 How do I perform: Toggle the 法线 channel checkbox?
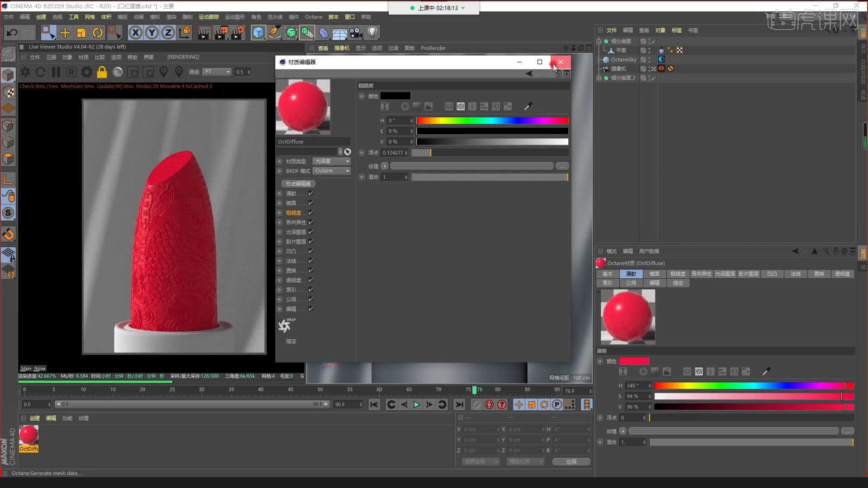pyautogui.click(x=311, y=261)
